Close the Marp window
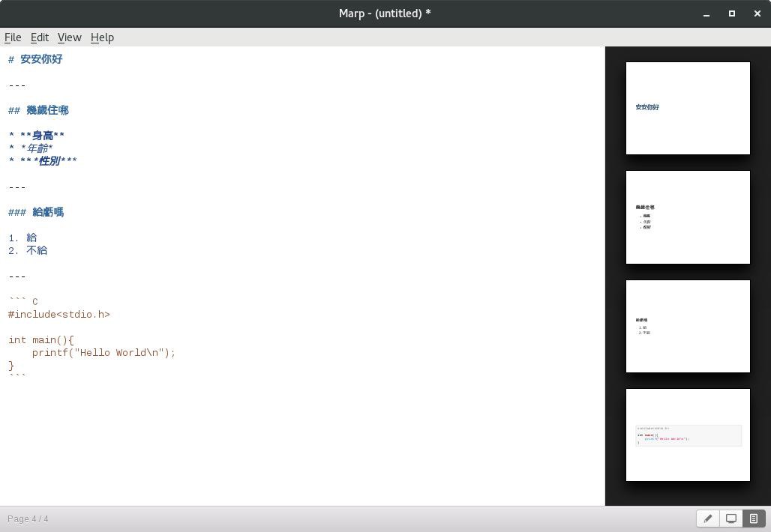 point(757,13)
